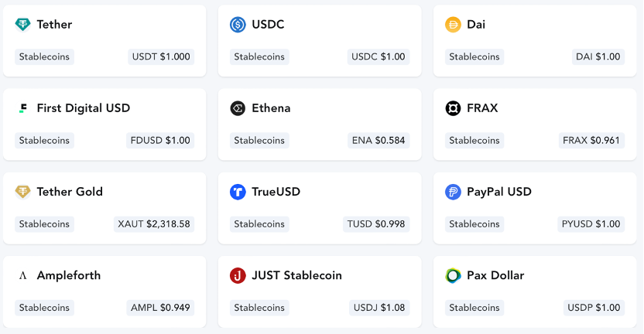The image size is (644, 334).
Task: Click the ENA $0.584 price badge
Action: [x=379, y=140]
